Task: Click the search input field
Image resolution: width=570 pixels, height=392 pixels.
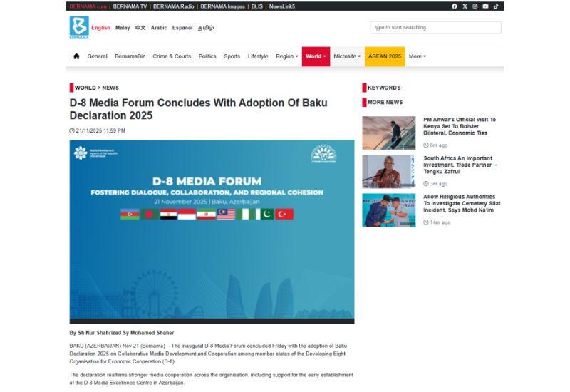Action: (x=435, y=28)
